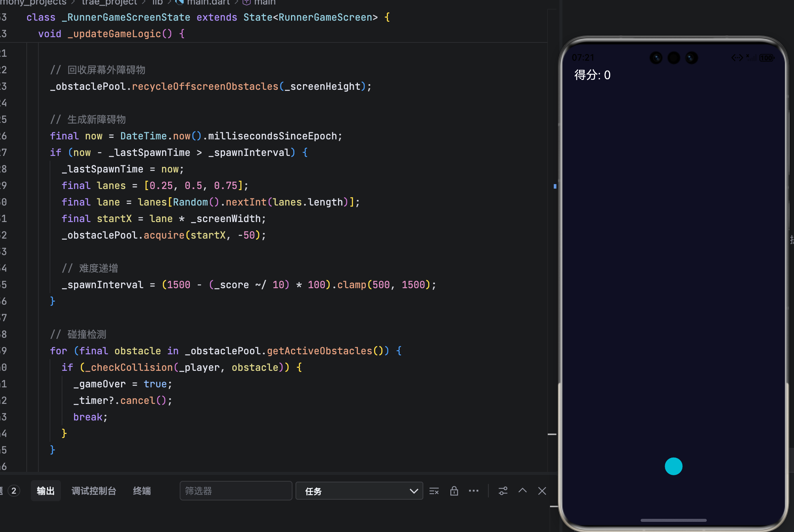This screenshot has width=794, height=532.
Task: Click the blue minimap scrollbar marker
Action: pos(555,186)
